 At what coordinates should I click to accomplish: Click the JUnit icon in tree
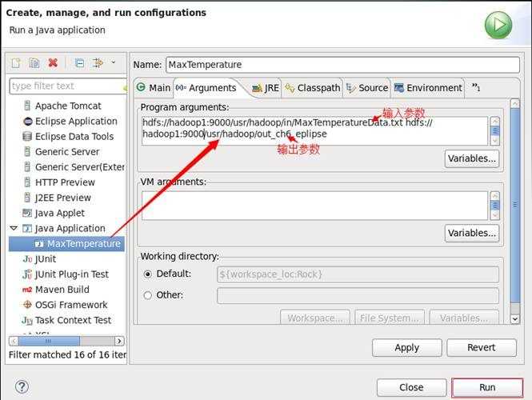tap(27, 259)
